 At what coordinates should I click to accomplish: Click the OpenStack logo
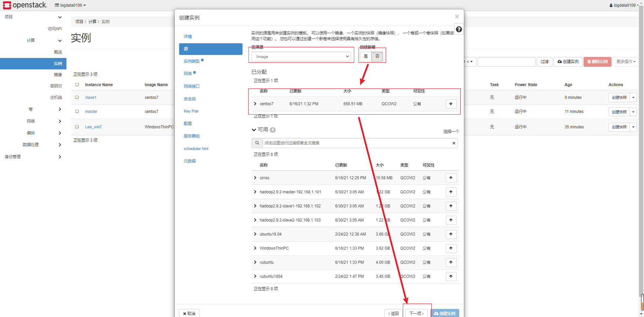pyautogui.click(x=25, y=5)
